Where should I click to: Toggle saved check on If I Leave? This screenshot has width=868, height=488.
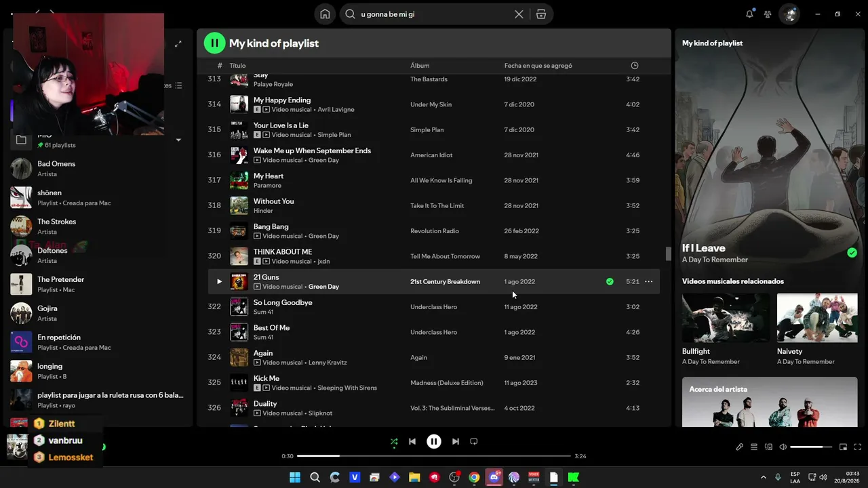852,253
